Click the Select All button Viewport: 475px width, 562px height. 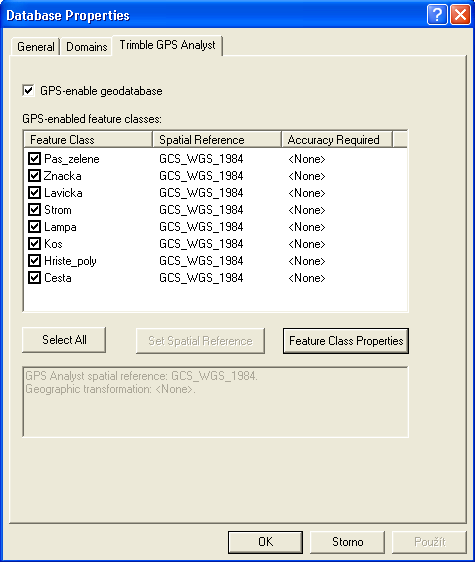64,340
